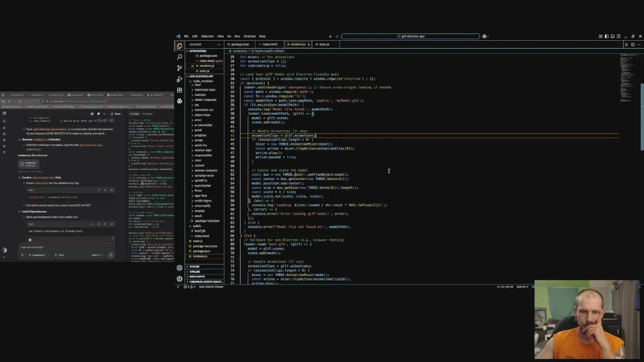Expand the lowercase-keys folder
644x362 pixels.
205,89
